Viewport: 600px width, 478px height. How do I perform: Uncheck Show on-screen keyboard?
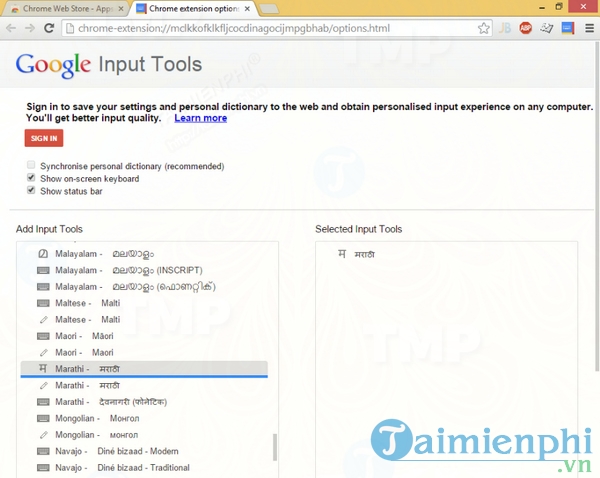(x=31, y=178)
